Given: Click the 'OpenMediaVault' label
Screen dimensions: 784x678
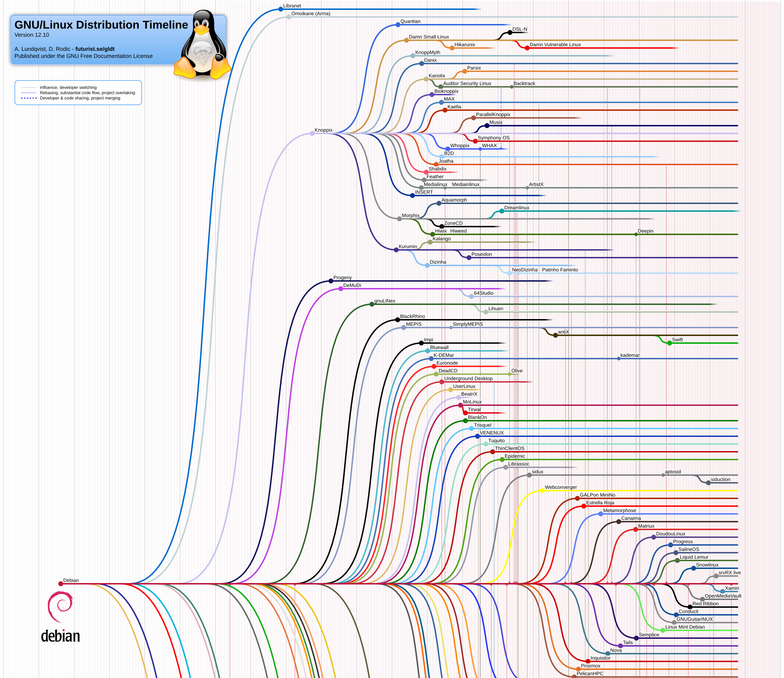Looking at the screenshot, I should point(723,596).
